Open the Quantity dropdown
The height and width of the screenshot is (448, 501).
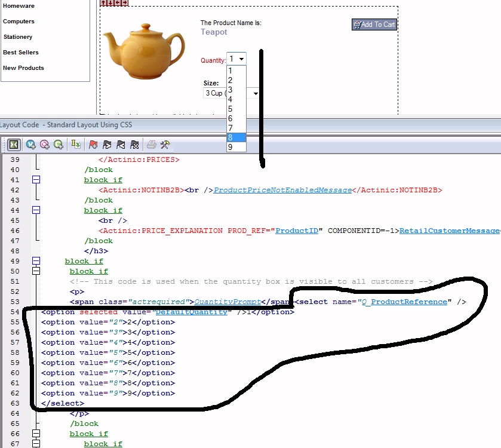(x=236, y=59)
